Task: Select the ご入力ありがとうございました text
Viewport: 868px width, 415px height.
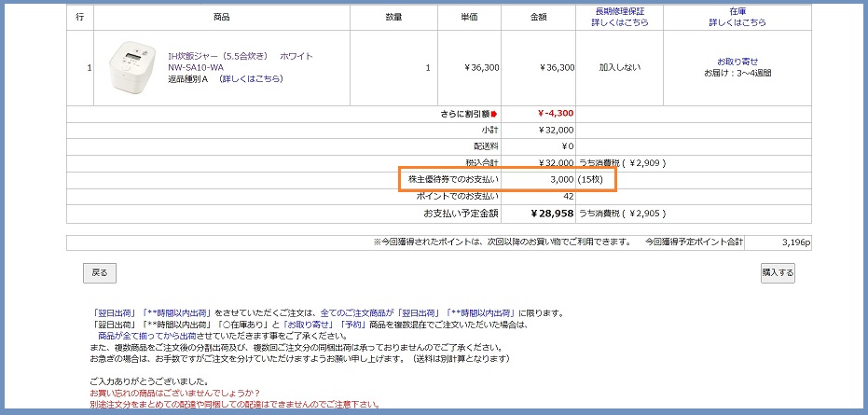Action: click(149, 381)
